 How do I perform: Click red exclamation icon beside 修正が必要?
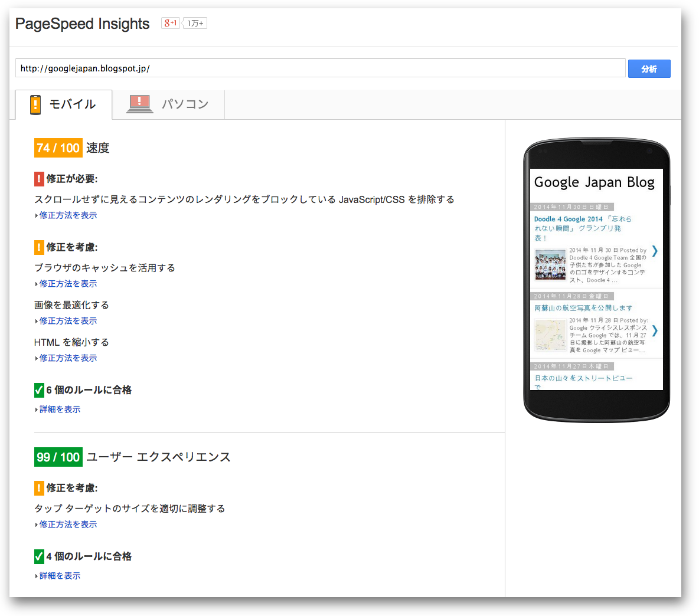click(39, 179)
